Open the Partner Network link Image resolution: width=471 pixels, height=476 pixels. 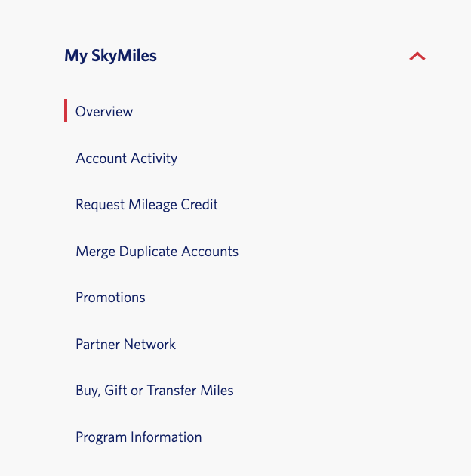click(125, 345)
